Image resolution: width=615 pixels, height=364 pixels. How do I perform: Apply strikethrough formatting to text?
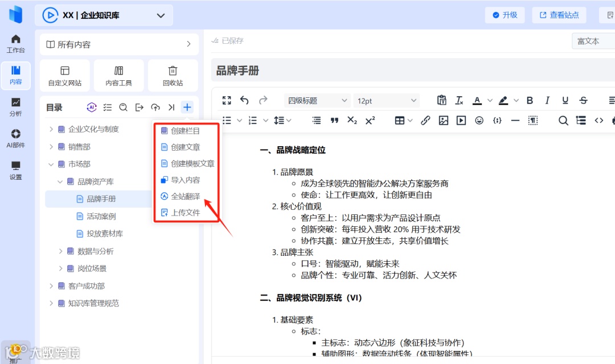click(584, 101)
